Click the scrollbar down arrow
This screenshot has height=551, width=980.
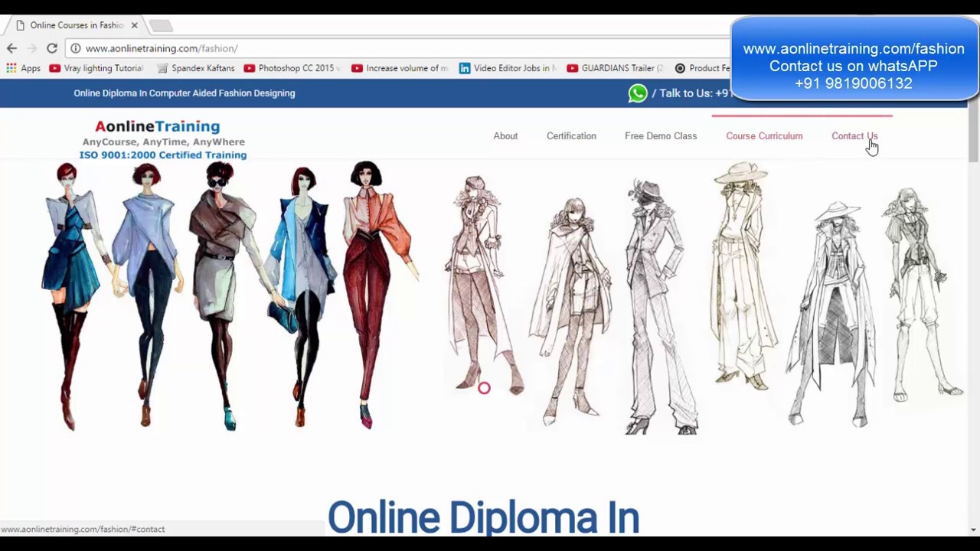pos(973,530)
